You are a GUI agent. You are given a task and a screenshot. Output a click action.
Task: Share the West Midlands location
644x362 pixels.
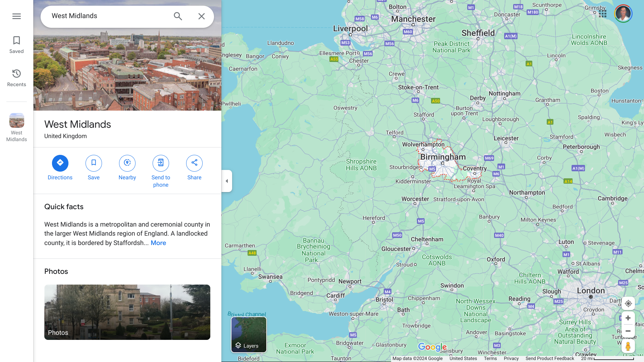tap(194, 163)
